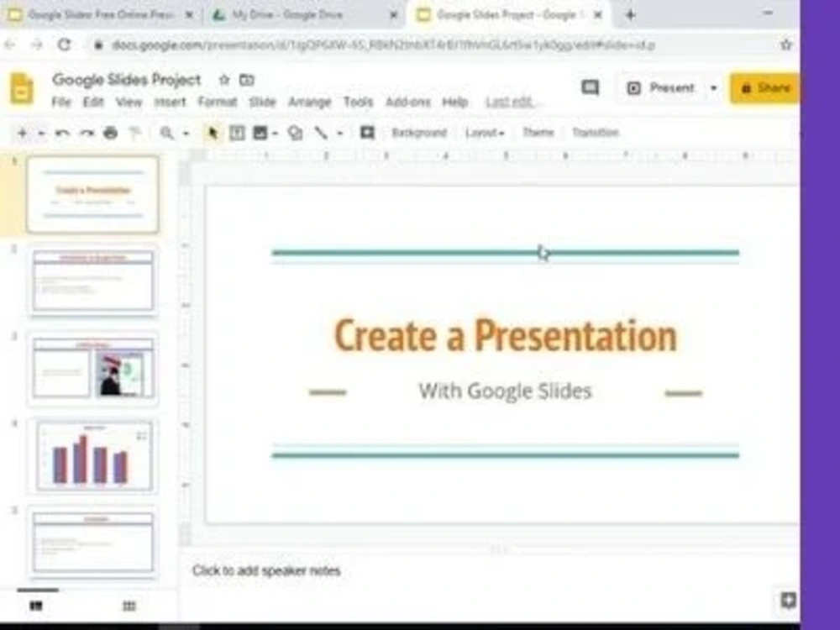Image resolution: width=840 pixels, height=630 pixels.
Task: Open the Insert menu
Action: (170, 102)
